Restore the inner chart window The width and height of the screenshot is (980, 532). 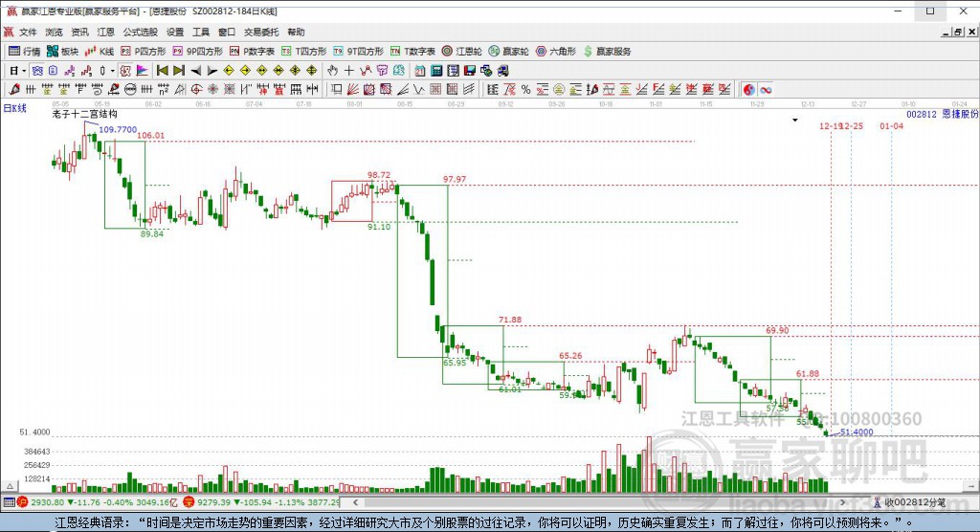coord(958,32)
